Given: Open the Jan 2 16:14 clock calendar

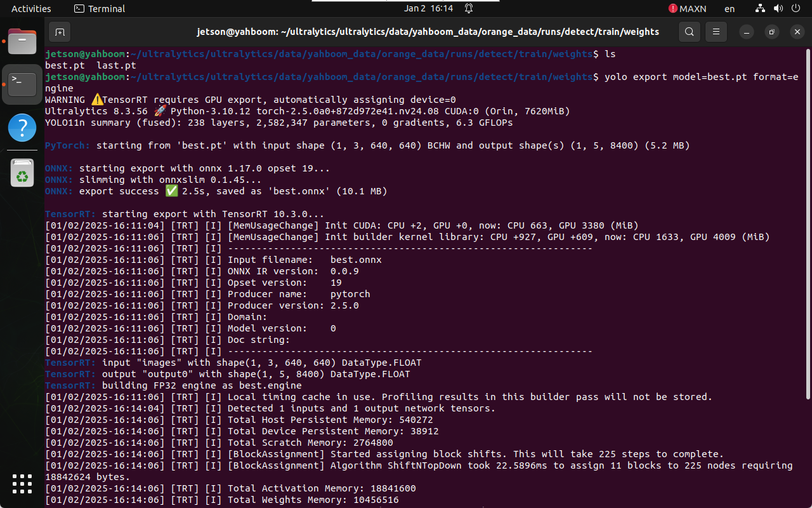Looking at the screenshot, I should pyautogui.click(x=429, y=9).
